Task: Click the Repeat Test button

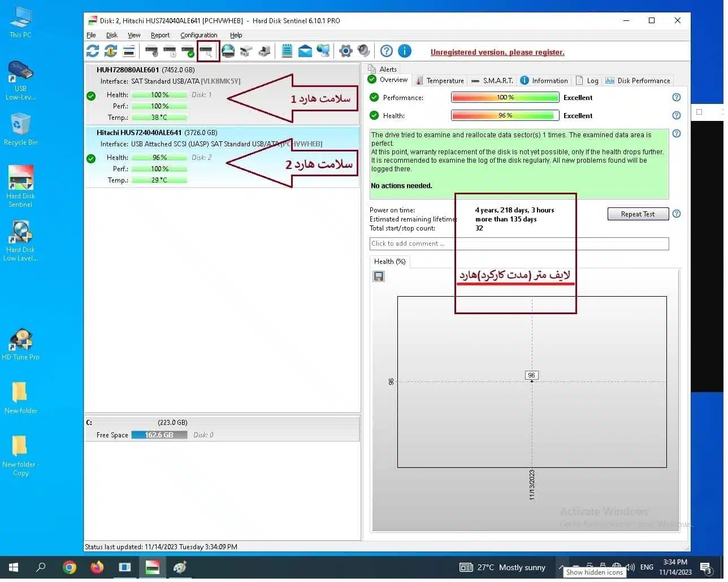Action: tap(638, 214)
